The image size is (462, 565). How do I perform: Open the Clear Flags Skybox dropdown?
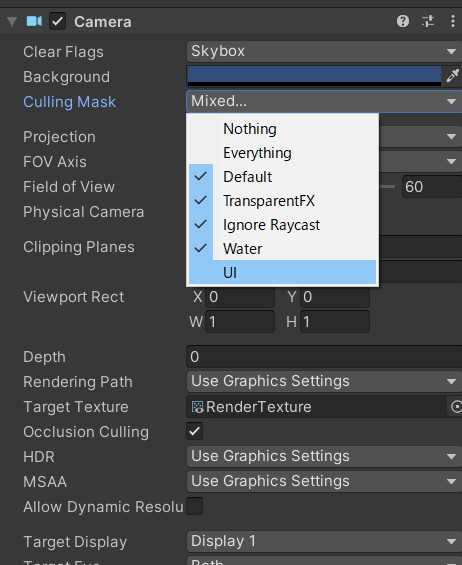324,51
